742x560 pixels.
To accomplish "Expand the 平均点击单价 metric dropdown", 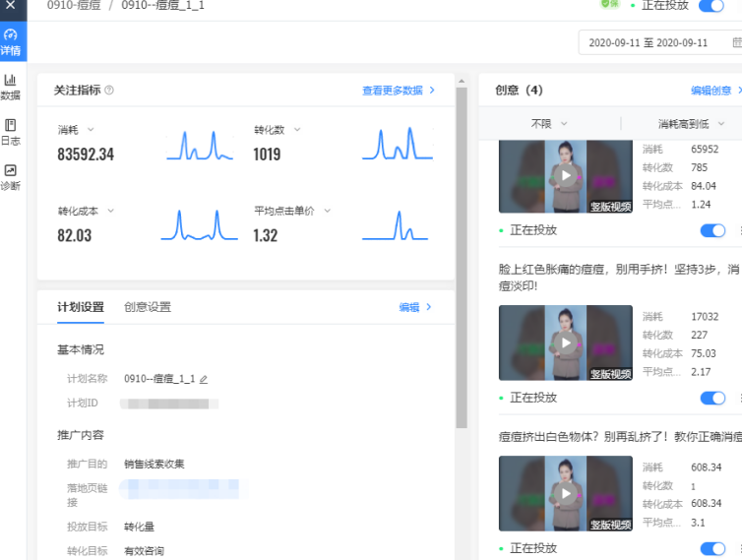I will pyautogui.click(x=327, y=211).
